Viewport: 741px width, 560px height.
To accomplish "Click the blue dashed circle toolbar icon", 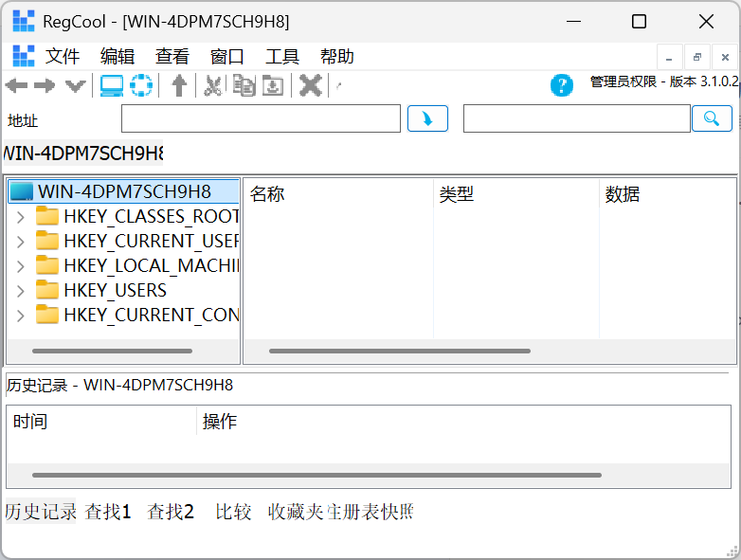I will point(141,85).
